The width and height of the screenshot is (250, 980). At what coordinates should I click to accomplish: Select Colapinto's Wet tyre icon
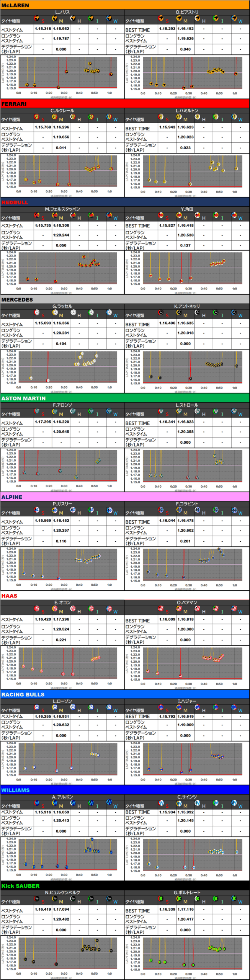[x=234, y=510]
